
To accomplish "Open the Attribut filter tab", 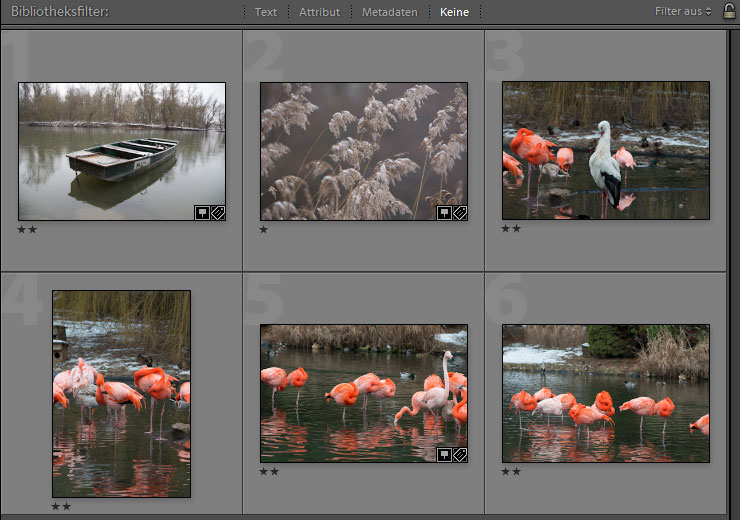I will (319, 12).
